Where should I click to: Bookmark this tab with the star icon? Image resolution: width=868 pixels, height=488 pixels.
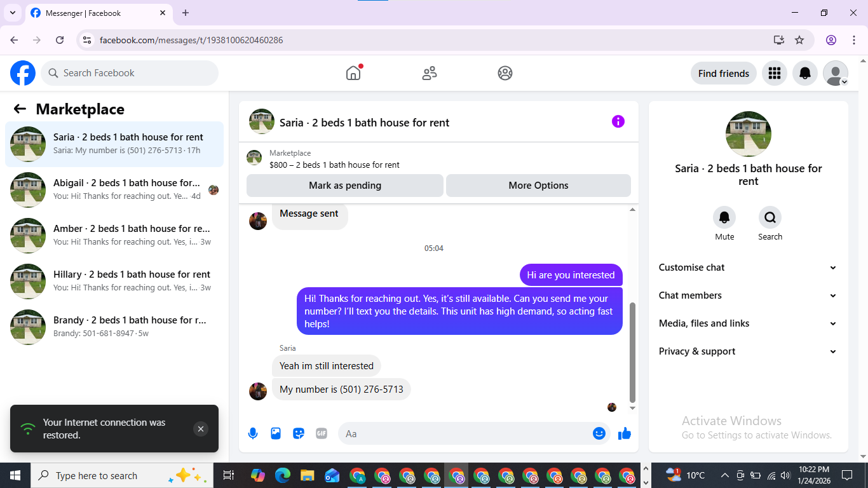point(799,40)
